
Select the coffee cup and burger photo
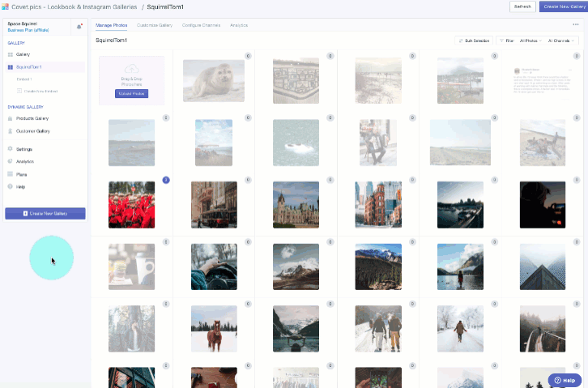pyautogui.click(x=132, y=266)
